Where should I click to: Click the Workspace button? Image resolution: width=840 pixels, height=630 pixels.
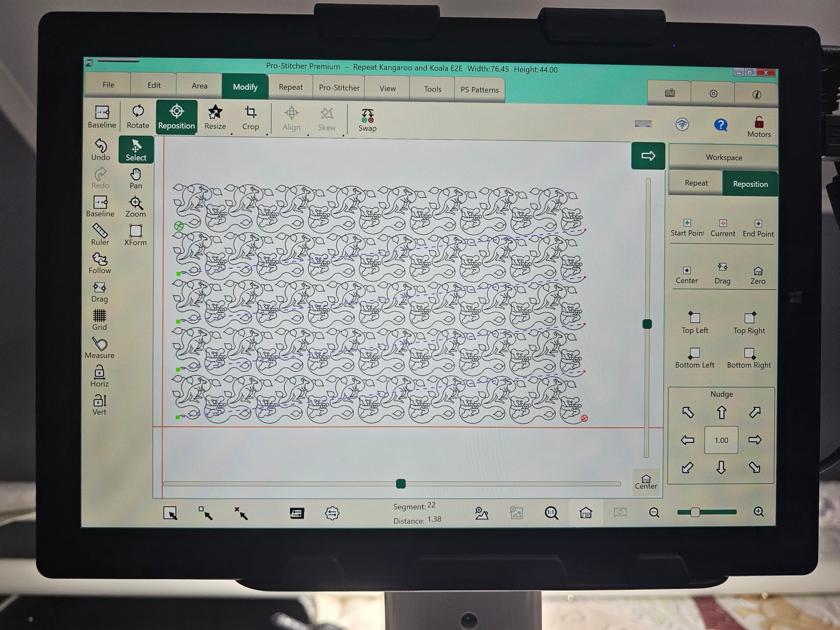coord(724,157)
